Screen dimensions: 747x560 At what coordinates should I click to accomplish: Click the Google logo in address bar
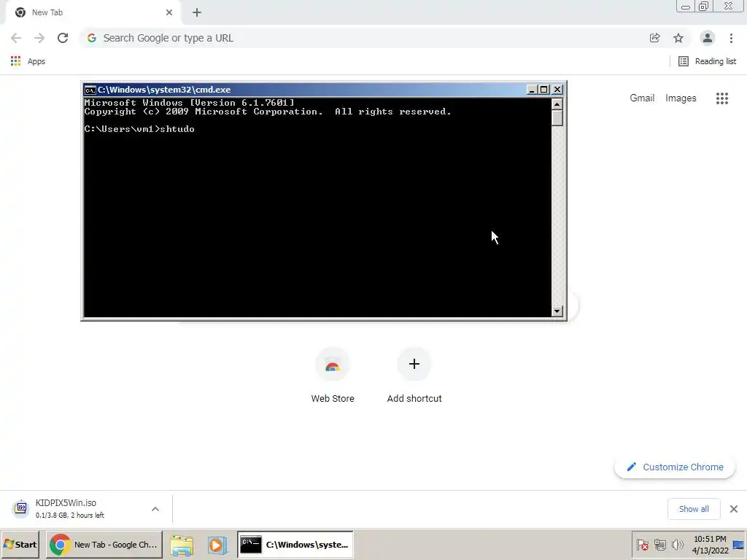[x=91, y=38]
